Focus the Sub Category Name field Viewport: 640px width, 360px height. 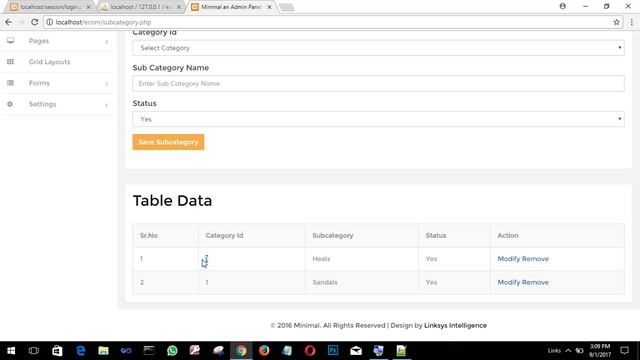pyautogui.click(x=378, y=84)
